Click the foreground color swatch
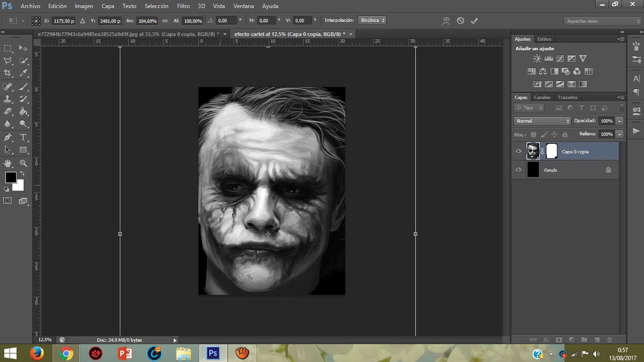Screen dimensions: 644x362 (11, 177)
